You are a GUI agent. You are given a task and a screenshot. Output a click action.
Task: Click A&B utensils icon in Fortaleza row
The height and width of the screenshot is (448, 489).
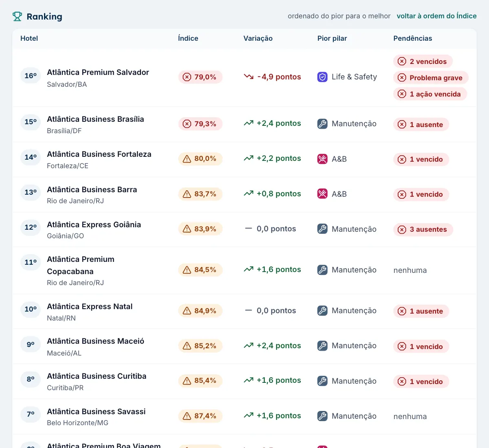(x=322, y=159)
